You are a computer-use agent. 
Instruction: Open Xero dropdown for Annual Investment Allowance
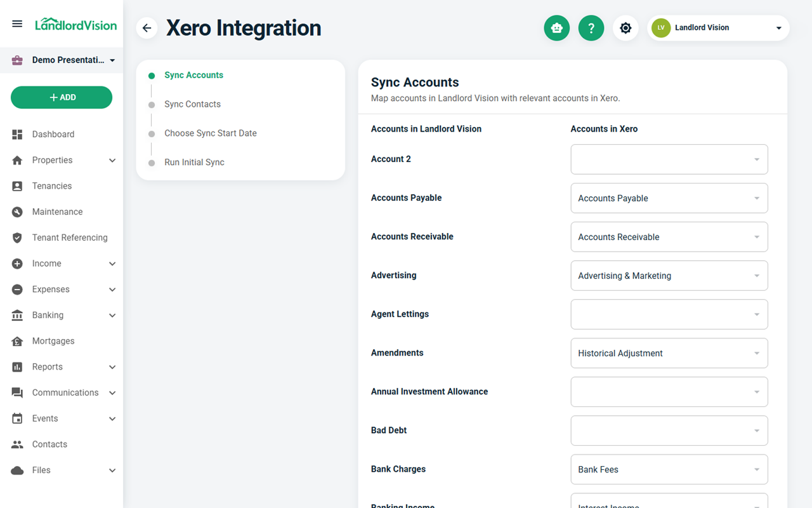pos(669,392)
